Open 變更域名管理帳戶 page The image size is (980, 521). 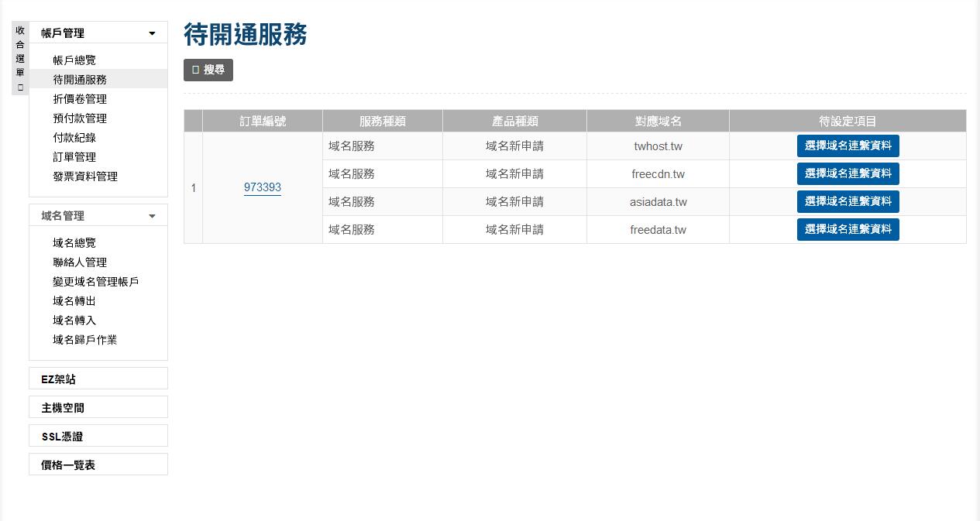tap(96, 282)
